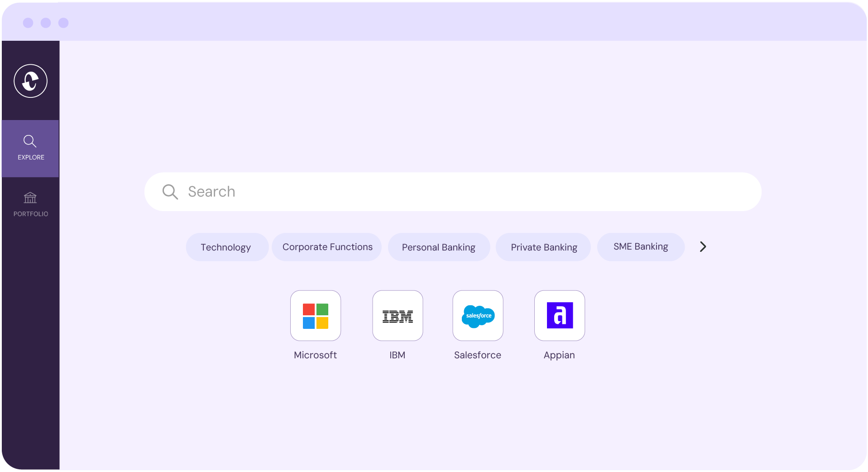Click the Microsoft label text

[315, 355]
